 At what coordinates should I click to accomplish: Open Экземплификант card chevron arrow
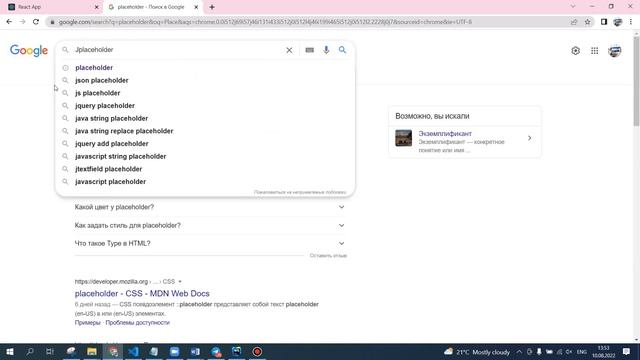click(x=529, y=138)
